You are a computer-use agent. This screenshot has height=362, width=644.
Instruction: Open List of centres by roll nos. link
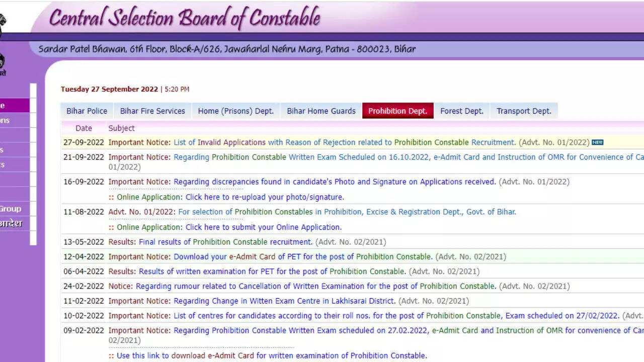coord(396,316)
